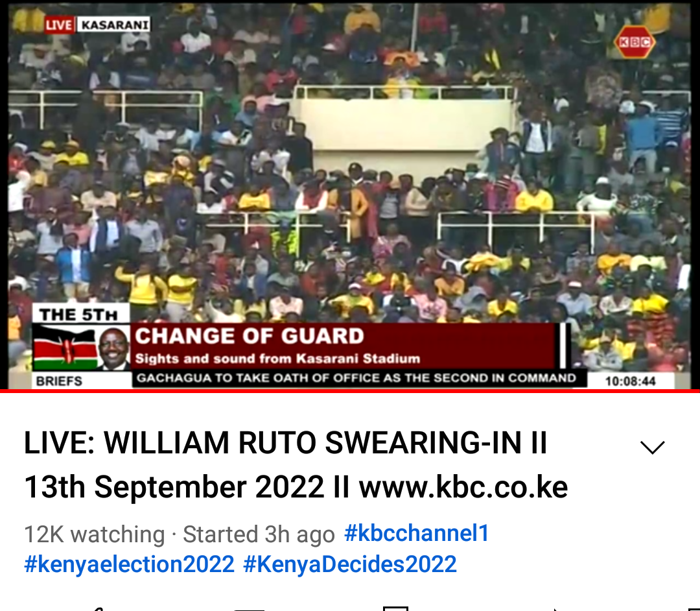Viewport: 700px width, 611px height.
Task: Click the KBC logo watermark on video
Action: (635, 42)
